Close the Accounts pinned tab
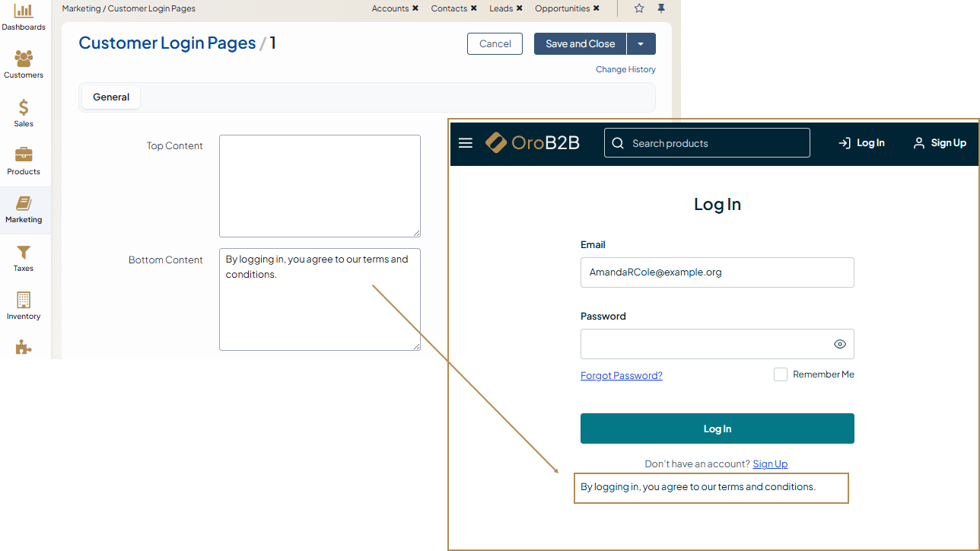Viewport: 980px width, 551px height. [x=415, y=8]
